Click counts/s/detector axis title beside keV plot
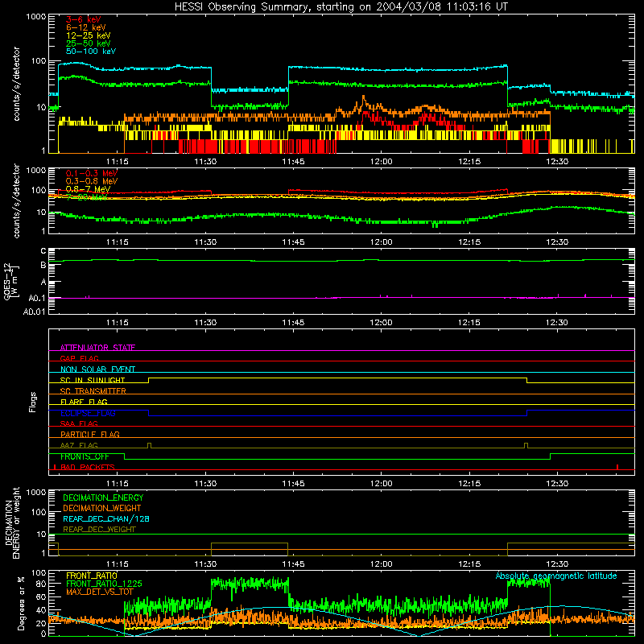 16,84
